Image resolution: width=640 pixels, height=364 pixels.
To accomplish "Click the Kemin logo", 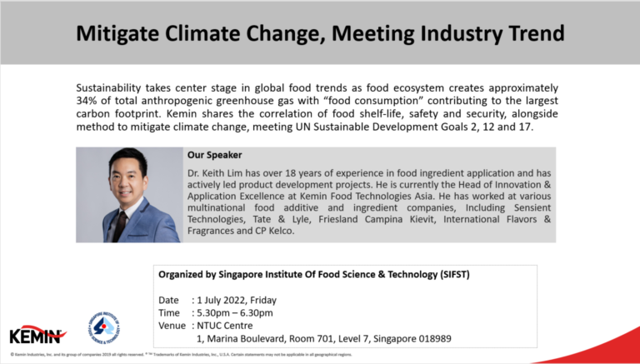I will [37, 335].
